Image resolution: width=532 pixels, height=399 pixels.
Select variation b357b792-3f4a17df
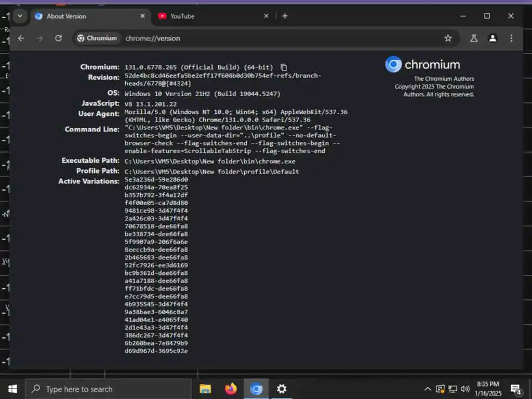pyautogui.click(x=156, y=195)
